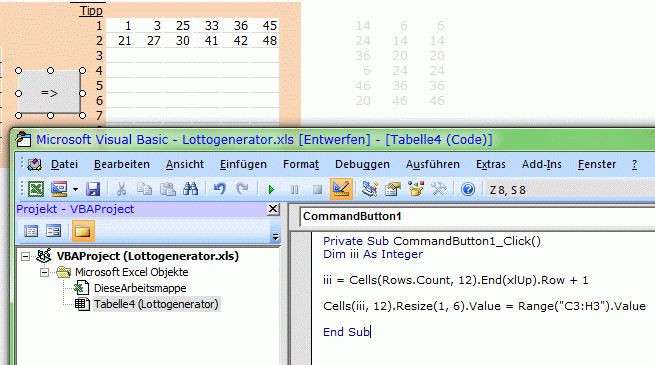Open the ? help menu

coord(634,165)
